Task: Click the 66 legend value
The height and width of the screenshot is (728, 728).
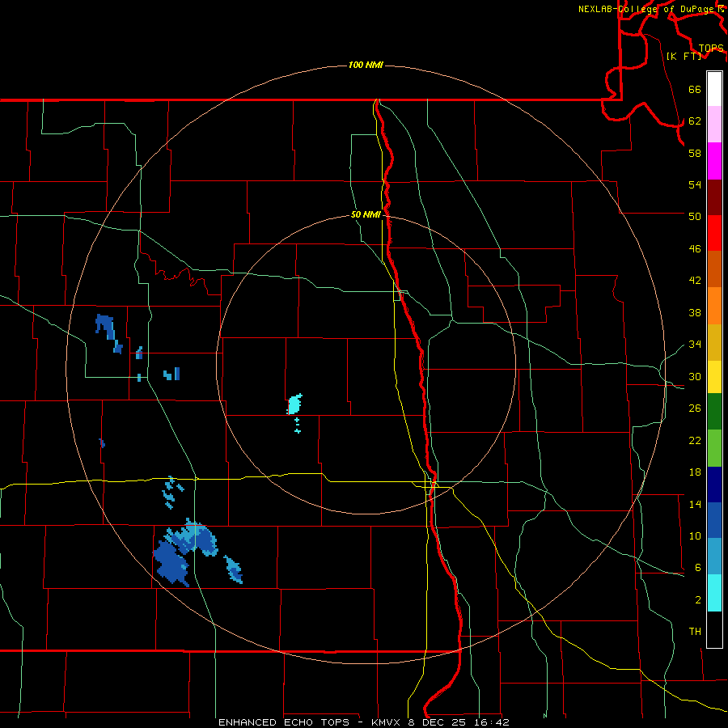Action: click(695, 89)
